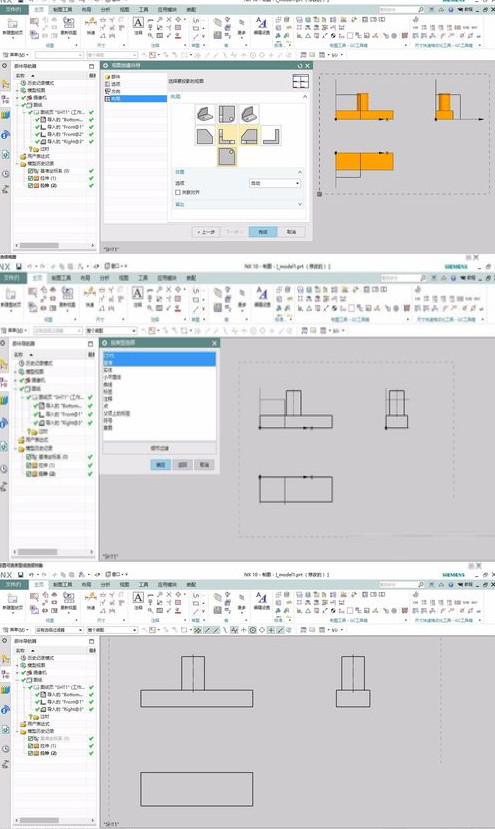
Task: Toggle the greyed-out 基准坐标系 checkbox
Action: pos(31,738)
